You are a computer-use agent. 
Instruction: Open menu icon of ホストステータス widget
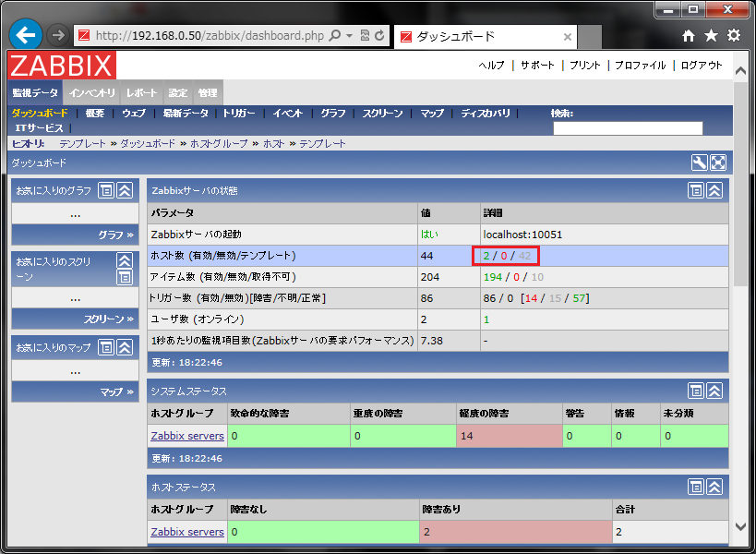[x=696, y=487]
